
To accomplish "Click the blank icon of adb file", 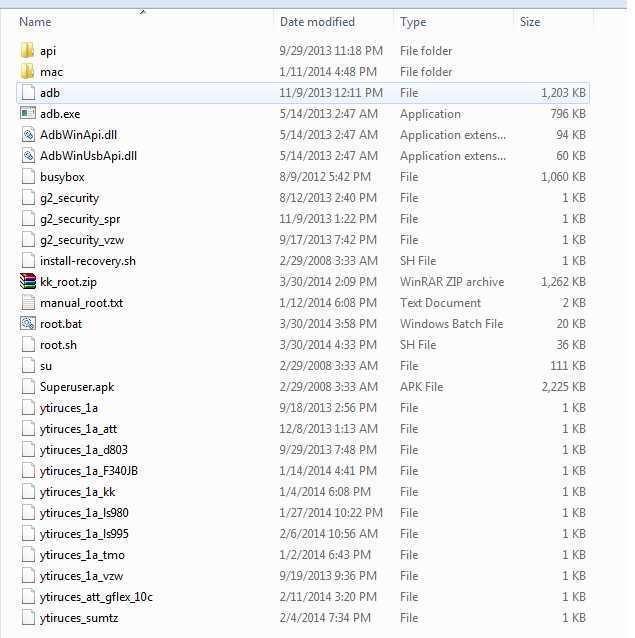I will [28, 93].
